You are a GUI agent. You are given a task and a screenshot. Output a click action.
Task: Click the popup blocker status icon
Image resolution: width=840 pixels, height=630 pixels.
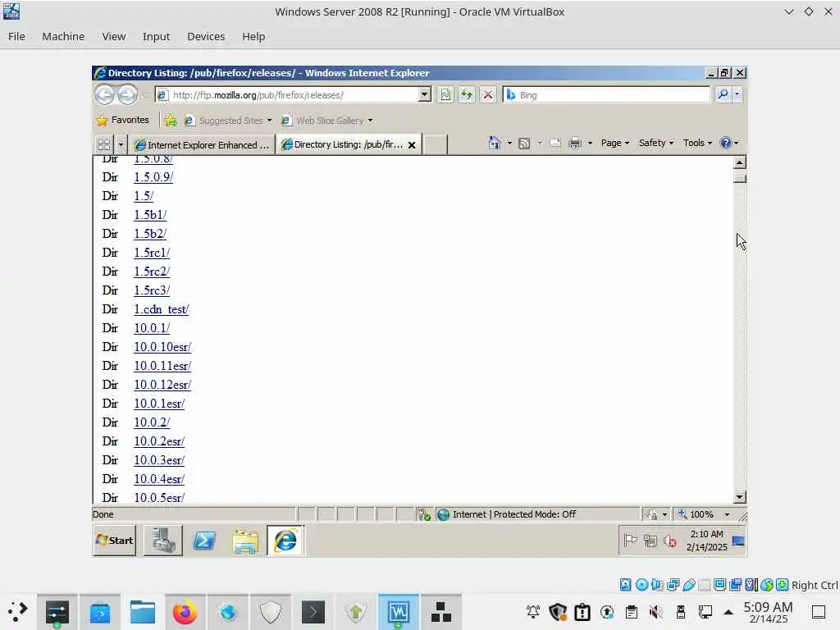point(424,514)
